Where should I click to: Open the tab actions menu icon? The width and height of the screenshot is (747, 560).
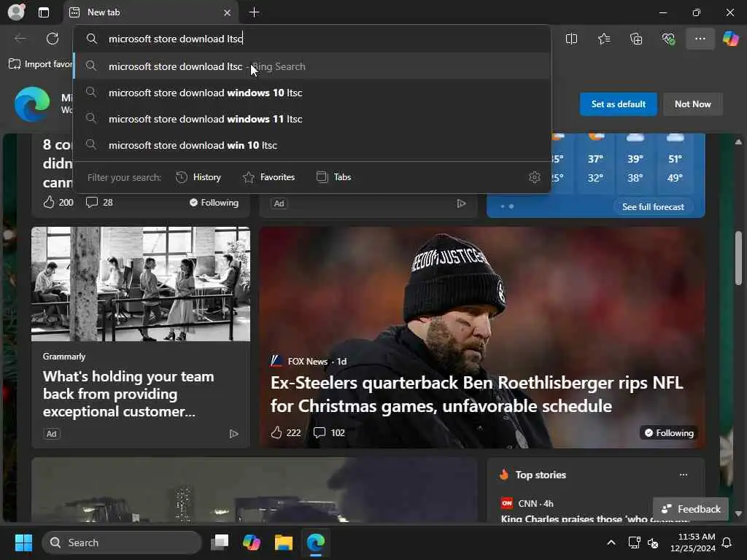click(44, 12)
